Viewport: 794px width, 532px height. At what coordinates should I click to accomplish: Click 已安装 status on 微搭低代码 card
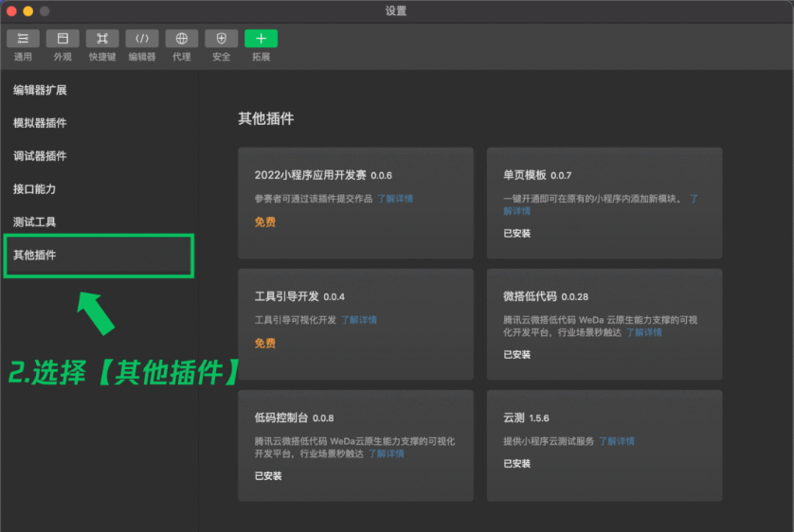516,355
